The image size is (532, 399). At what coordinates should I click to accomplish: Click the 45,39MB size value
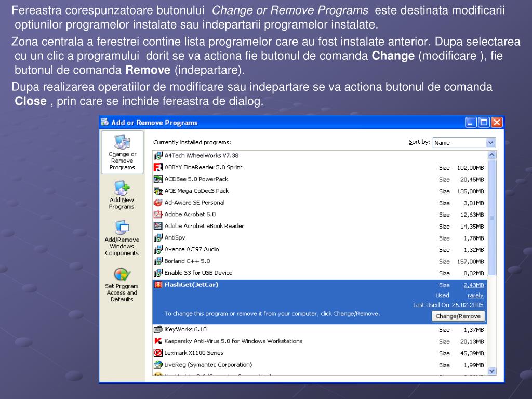click(472, 353)
